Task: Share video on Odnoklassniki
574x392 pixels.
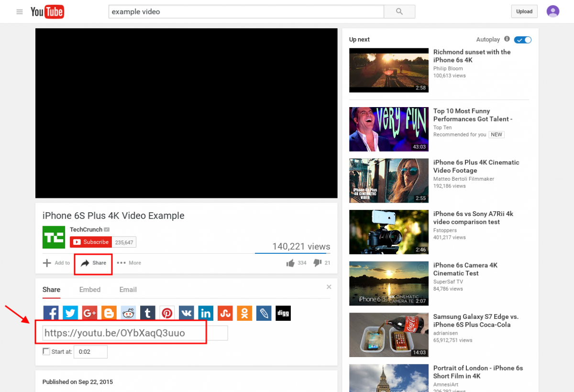Action: pos(244,313)
